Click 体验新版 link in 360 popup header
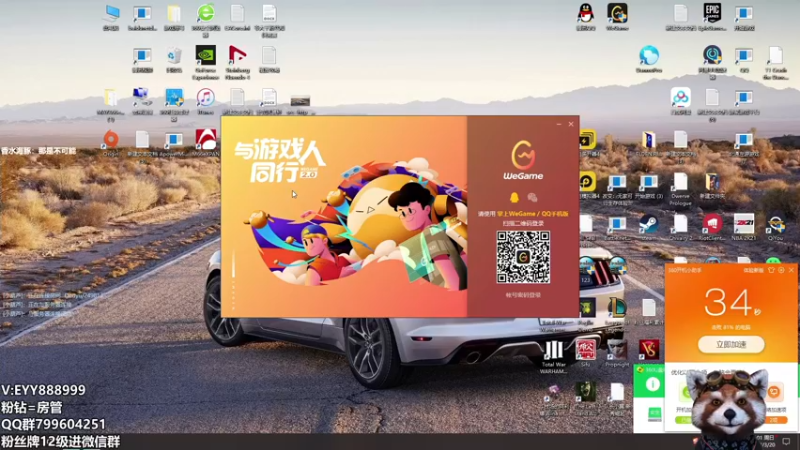The height and width of the screenshot is (450, 800). [754, 270]
